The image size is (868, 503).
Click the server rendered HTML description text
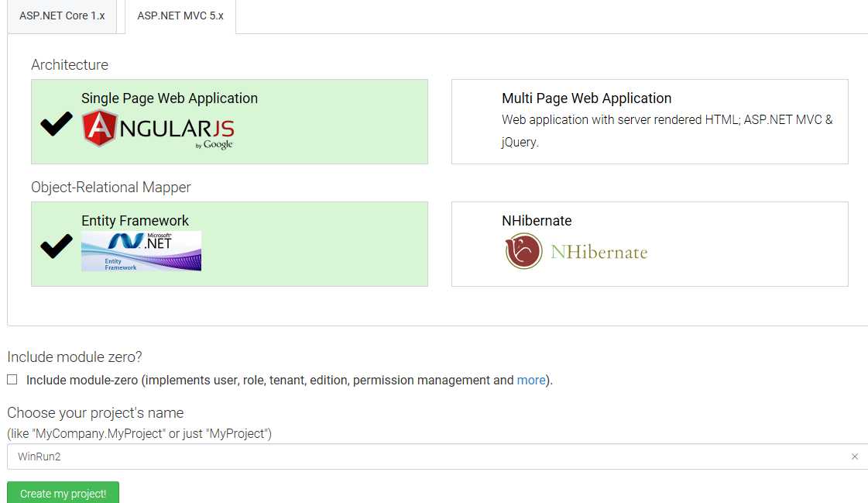tap(667, 131)
